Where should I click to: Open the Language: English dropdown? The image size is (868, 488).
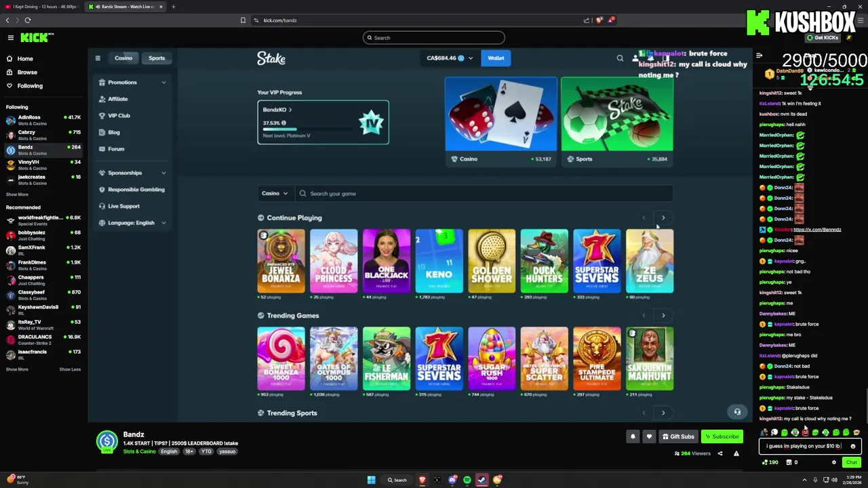[x=132, y=223]
